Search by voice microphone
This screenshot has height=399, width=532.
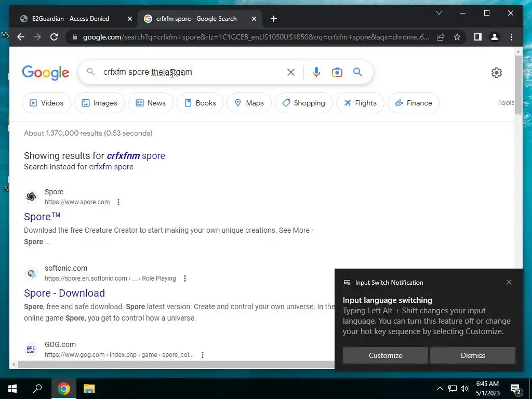tap(316, 72)
